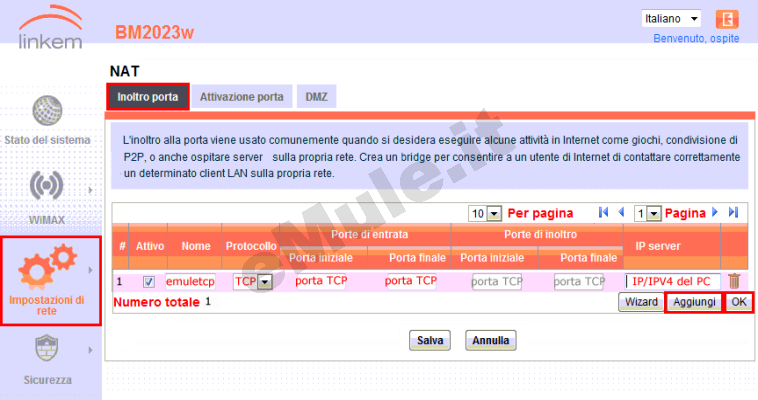This screenshot has height=400, width=758.
Task: Click the Nome column header
Action: pos(196,246)
